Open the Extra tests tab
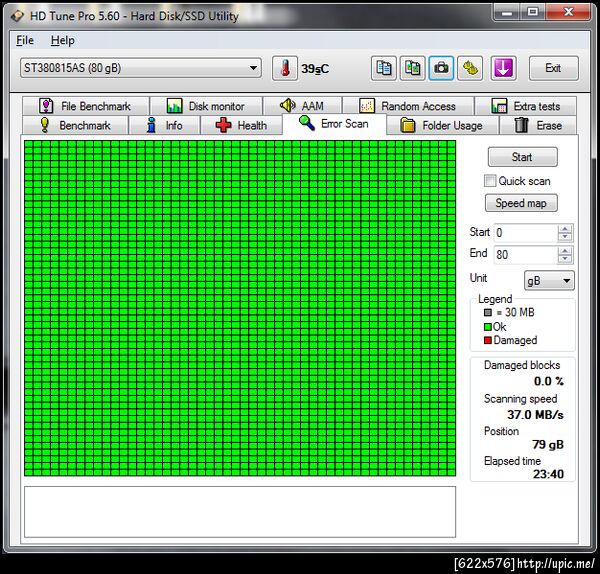 tap(525, 106)
